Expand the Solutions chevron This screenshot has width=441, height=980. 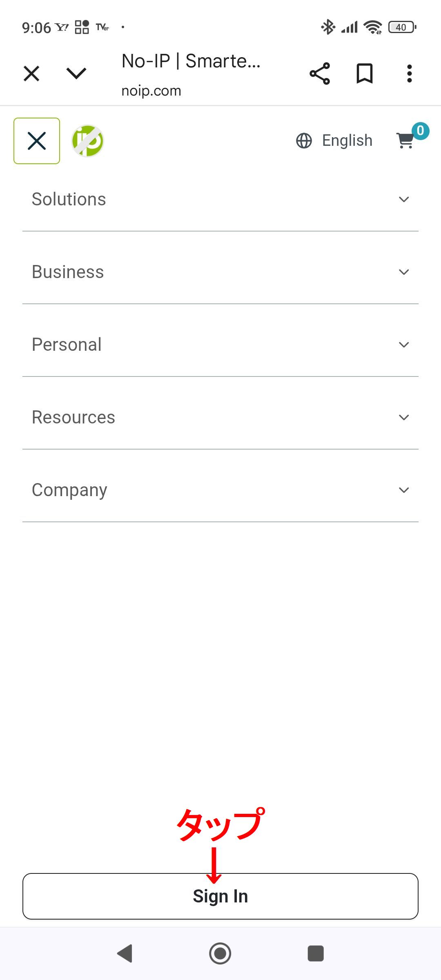click(404, 199)
